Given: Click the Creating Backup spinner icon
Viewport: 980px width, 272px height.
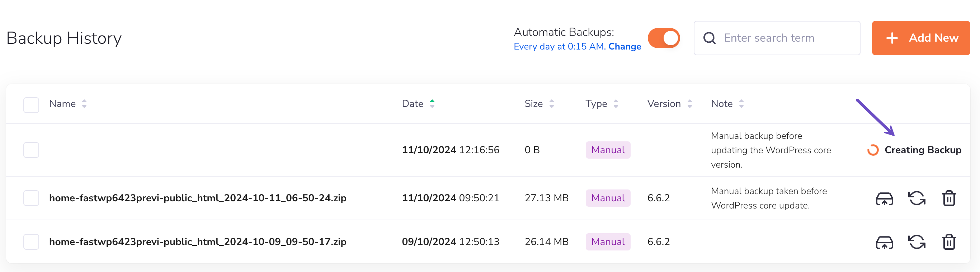Looking at the screenshot, I should click(x=873, y=150).
